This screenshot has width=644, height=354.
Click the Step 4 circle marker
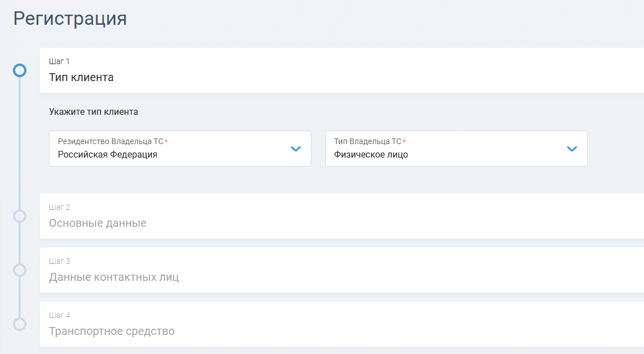20,324
